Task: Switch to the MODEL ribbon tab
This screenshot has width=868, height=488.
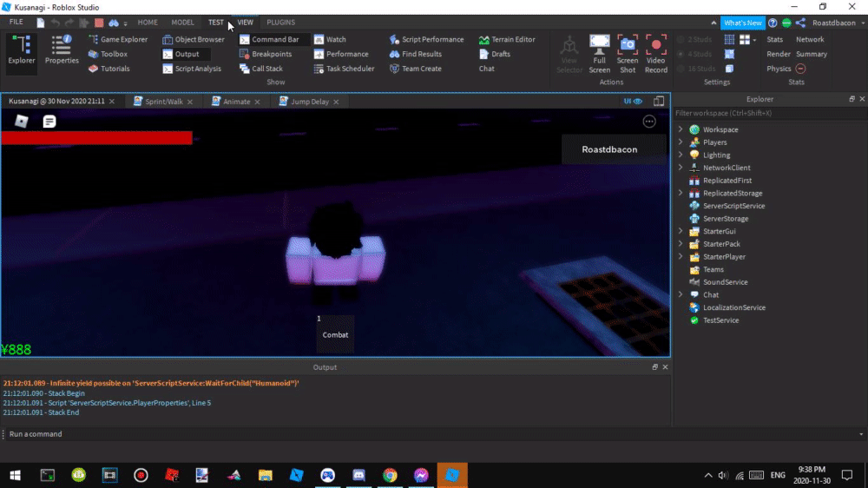Action: click(182, 23)
